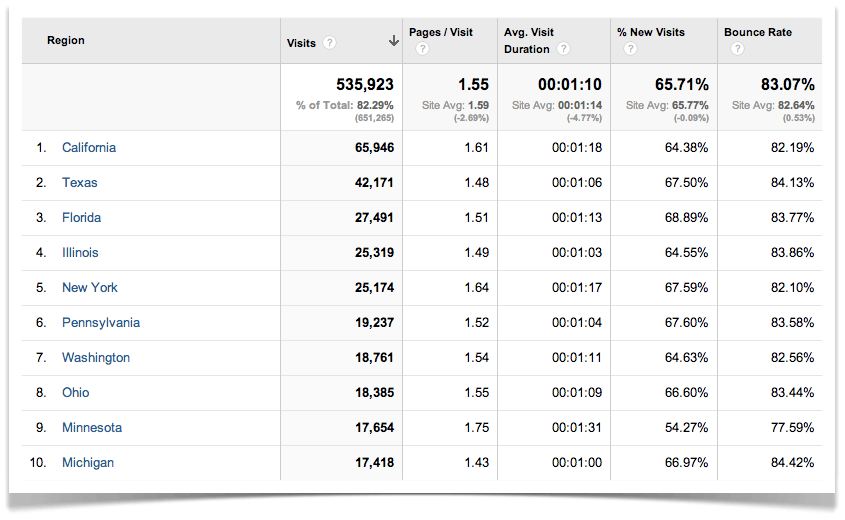Click the Minnesota region link
This screenshot has height=520, width=845.
click(x=92, y=428)
